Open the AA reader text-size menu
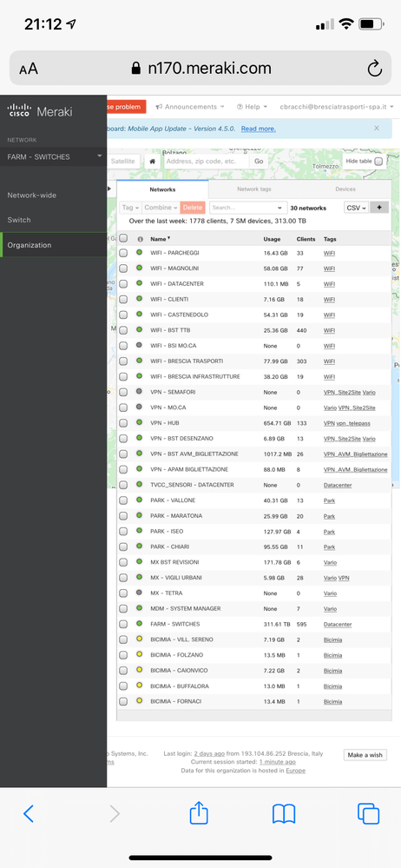This screenshot has width=401, height=868. tap(29, 69)
